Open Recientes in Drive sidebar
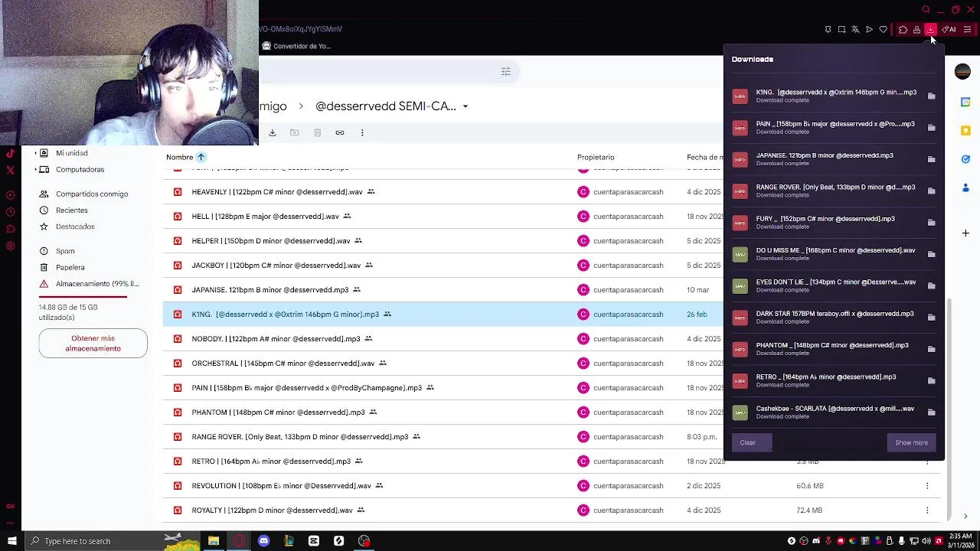The image size is (980, 551). (71, 210)
